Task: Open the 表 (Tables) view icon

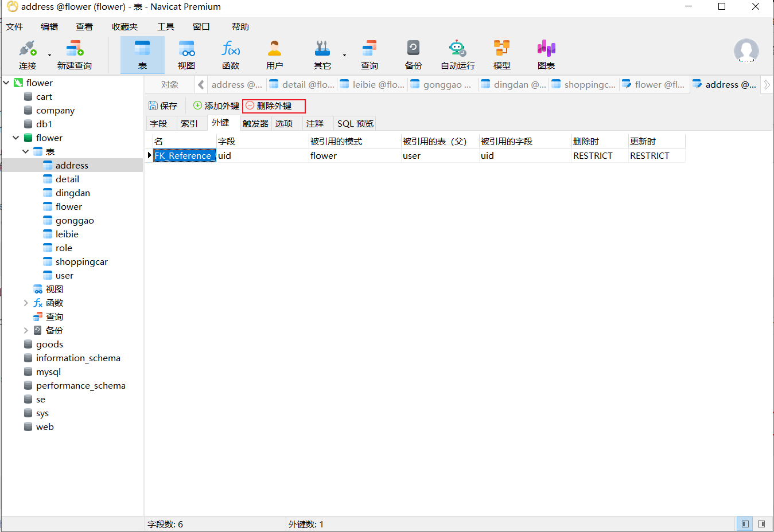Action: click(142, 54)
